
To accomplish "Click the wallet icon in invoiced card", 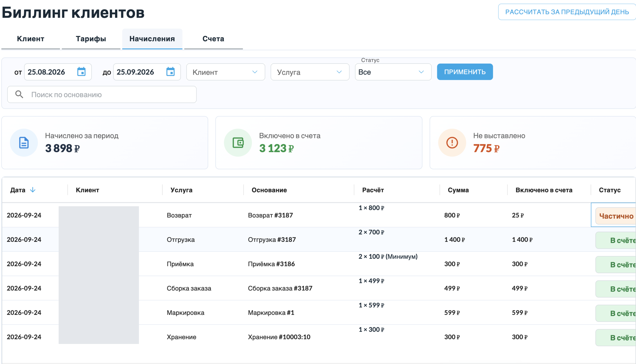I will (238, 143).
